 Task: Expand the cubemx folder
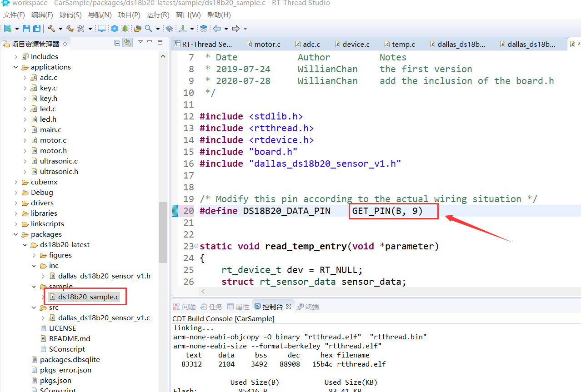click(x=16, y=182)
